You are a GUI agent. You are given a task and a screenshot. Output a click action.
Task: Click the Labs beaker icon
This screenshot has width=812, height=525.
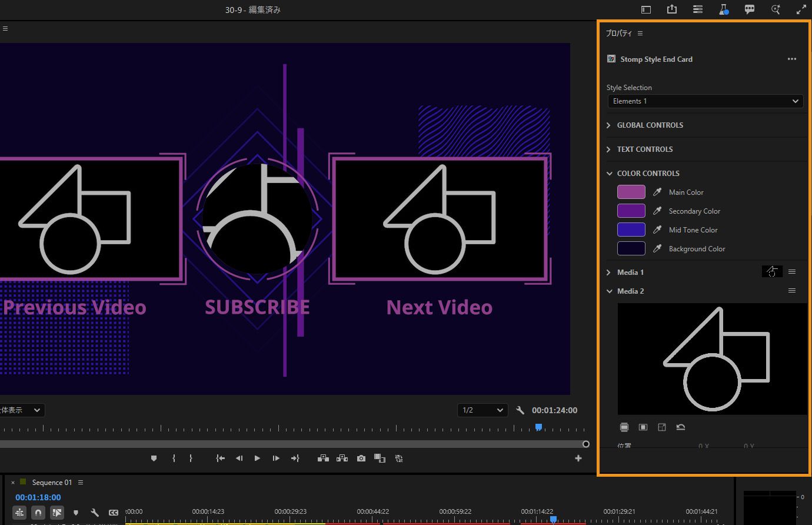click(723, 9)
